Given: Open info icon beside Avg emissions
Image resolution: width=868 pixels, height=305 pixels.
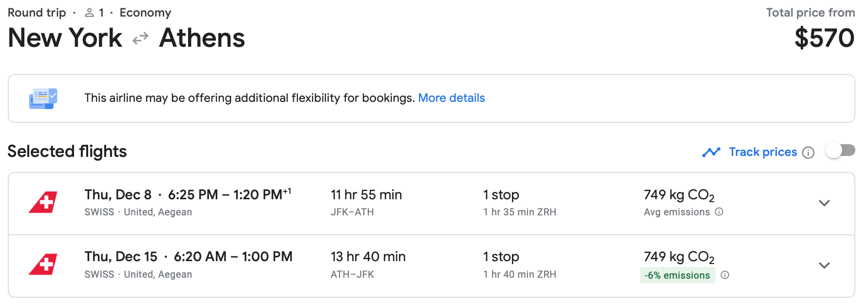Looking at the screenshot, I should point(719,212).
